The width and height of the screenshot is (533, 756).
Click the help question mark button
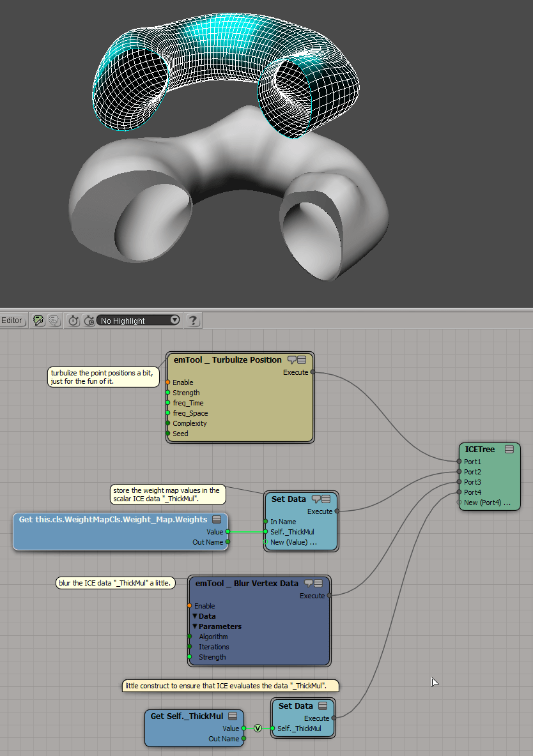tap(193, 321)
